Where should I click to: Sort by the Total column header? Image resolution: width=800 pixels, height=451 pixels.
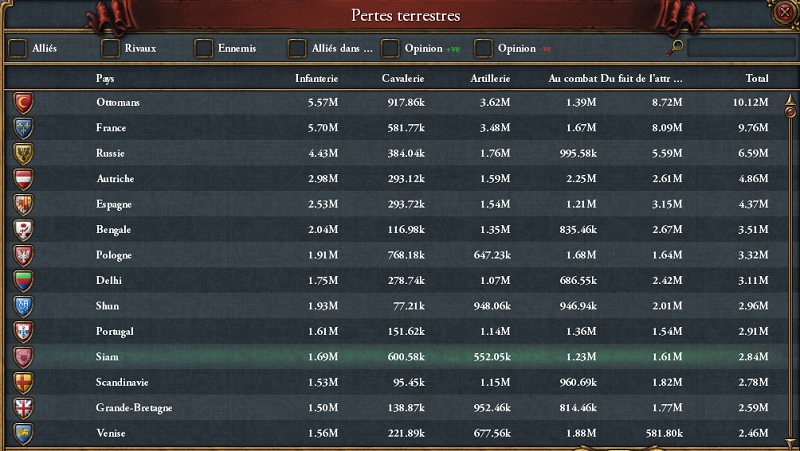(757, 78)
